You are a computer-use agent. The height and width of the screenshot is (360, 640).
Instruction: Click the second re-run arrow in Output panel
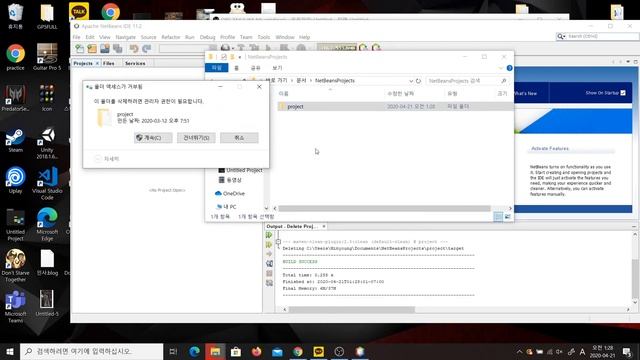coord(269,244)
